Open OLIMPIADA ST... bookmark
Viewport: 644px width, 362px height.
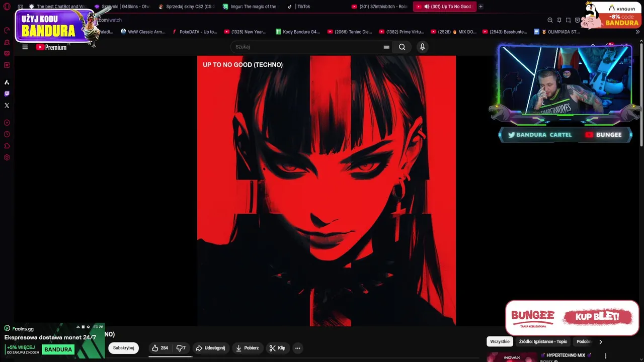click(x=557, y=32)
